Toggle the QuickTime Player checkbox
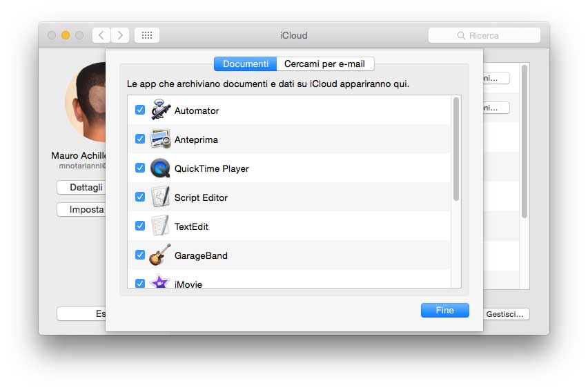 tap(140, 168)
